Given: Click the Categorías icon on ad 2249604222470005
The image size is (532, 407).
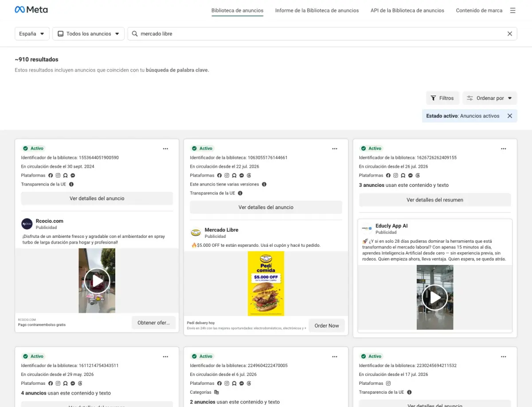Looking at the screenshot, I should [216, 392].
